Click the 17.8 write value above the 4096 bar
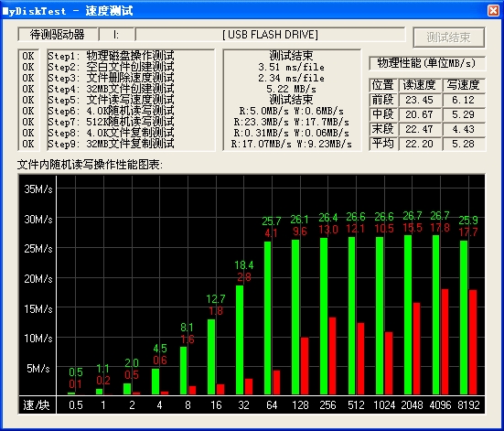 (x=440, y=228)
